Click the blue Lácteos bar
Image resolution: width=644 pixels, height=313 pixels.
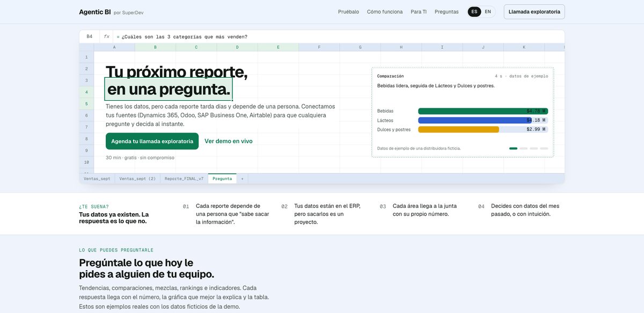click(x=475, y=120)
